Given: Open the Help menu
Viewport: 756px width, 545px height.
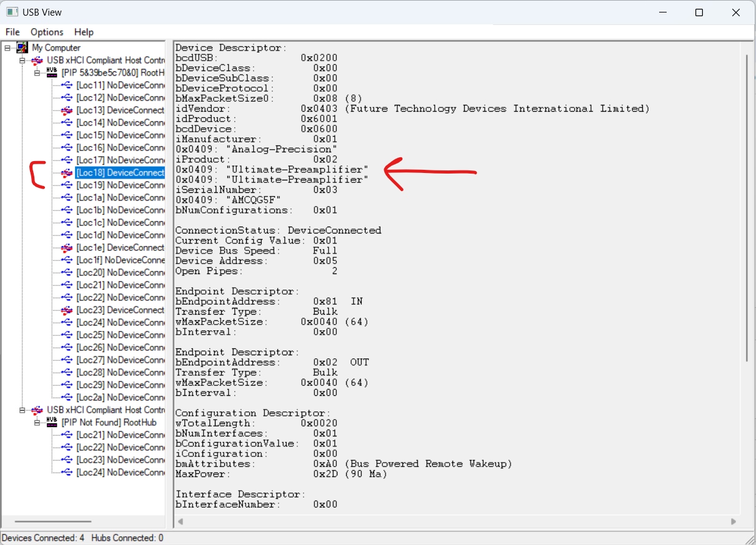Looking at the screenshot, I should (84, 32).
